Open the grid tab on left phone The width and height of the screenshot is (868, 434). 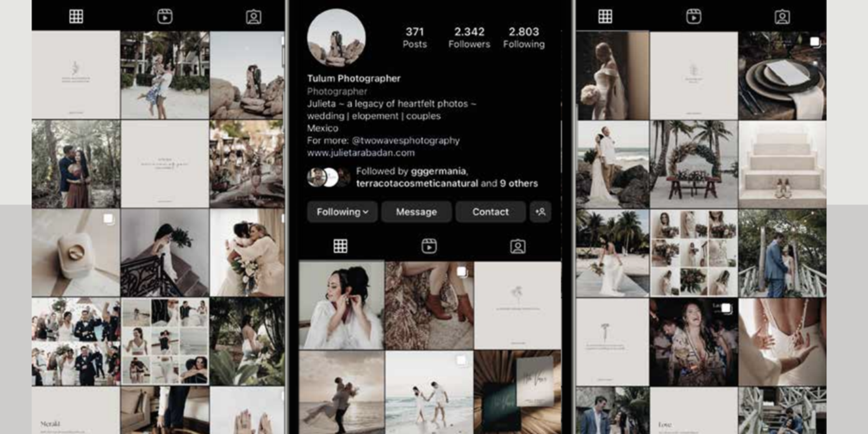76,16
